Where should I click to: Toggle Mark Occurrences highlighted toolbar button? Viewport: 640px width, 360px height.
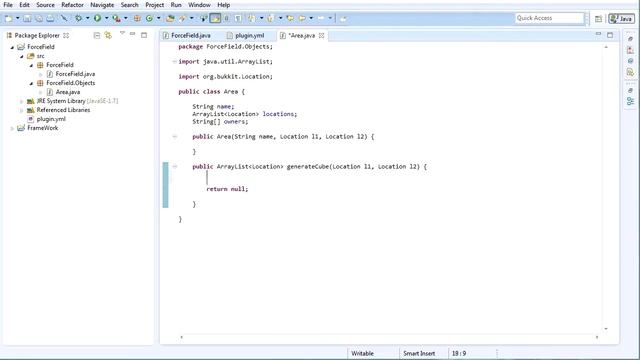[x=215, y=18]
